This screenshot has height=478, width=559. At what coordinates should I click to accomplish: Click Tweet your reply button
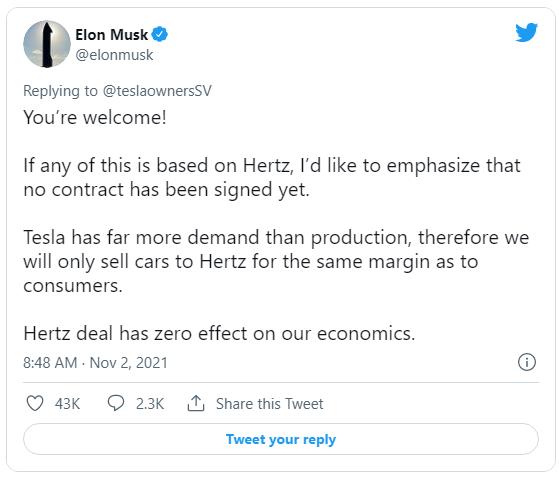[x=281, y=439]
